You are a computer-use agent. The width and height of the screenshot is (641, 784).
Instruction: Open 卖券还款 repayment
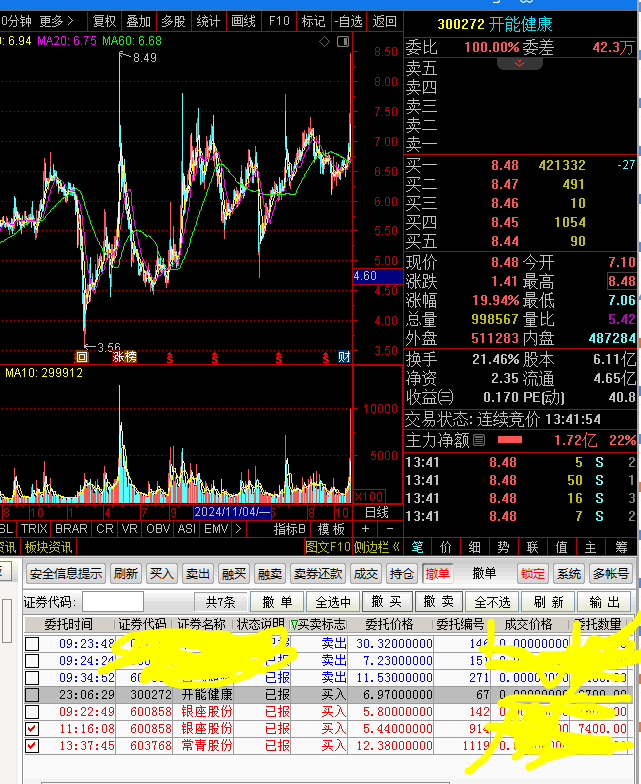[318, 574]
